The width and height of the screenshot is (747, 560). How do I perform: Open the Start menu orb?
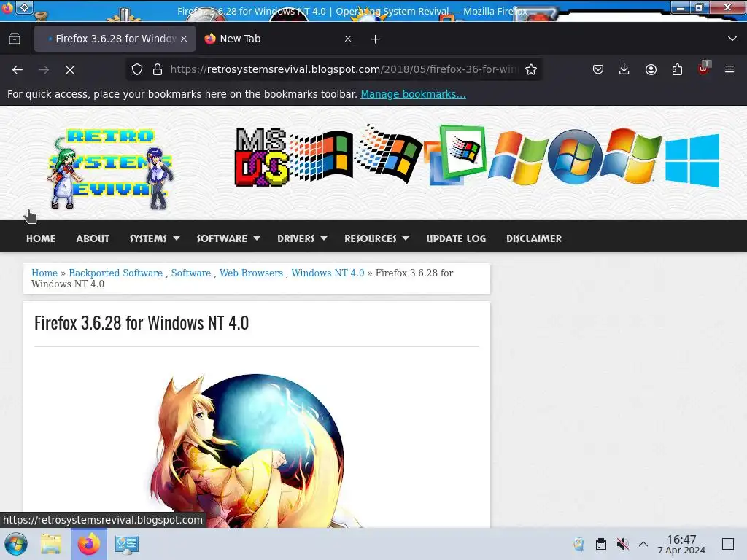16,544
